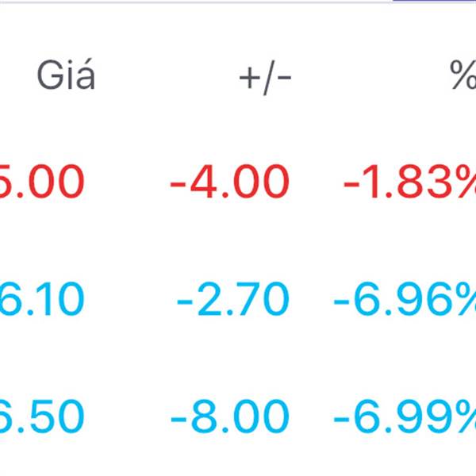Sort the list by +/- change header
Image resolution: width=476 pixels, height=476 pixels.
pyautogui.click(x=265, y=79)
